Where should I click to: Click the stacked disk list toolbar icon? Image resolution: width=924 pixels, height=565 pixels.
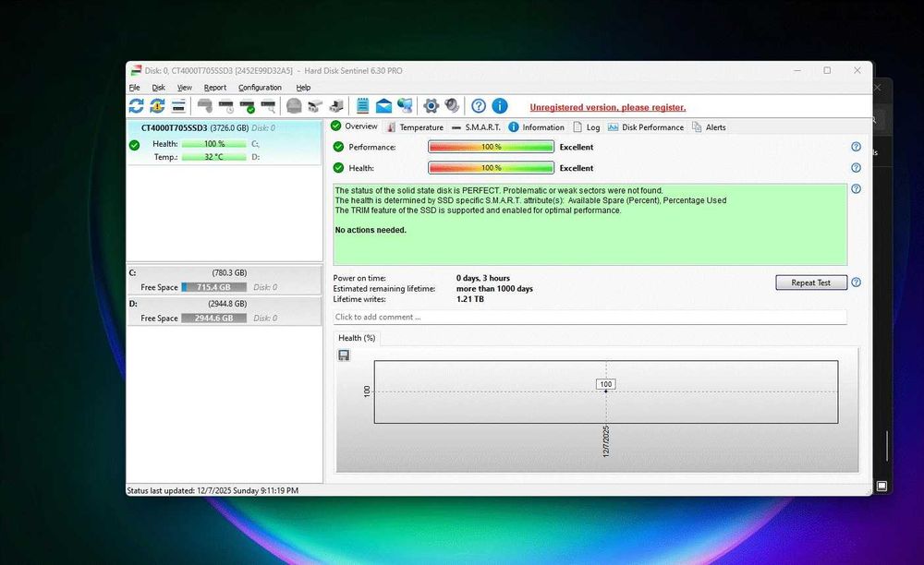pos(178,106)
